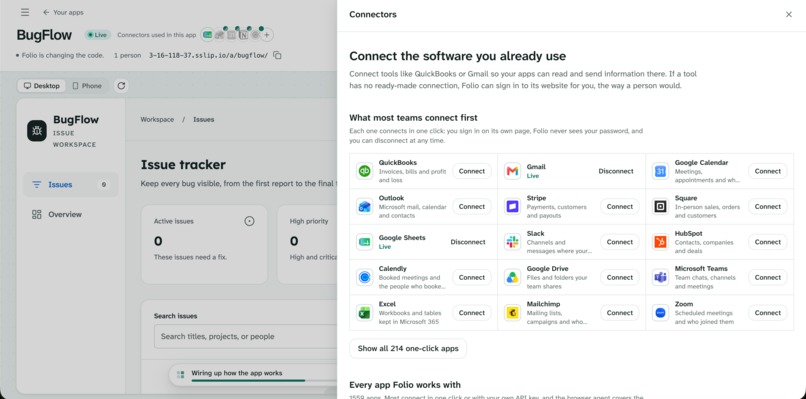Reload the app preview
Image resolution: width=806 pixels, height=399 pixels.
tap(121, 86)
